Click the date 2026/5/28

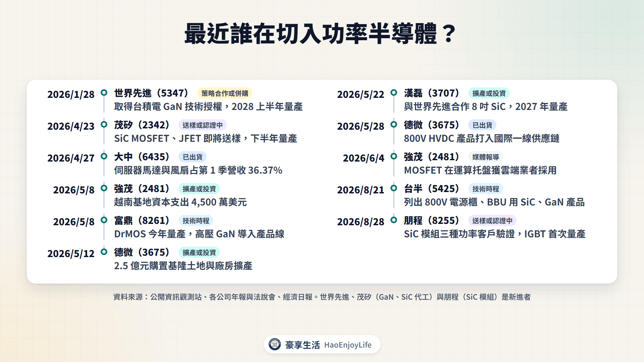[361, 126]
